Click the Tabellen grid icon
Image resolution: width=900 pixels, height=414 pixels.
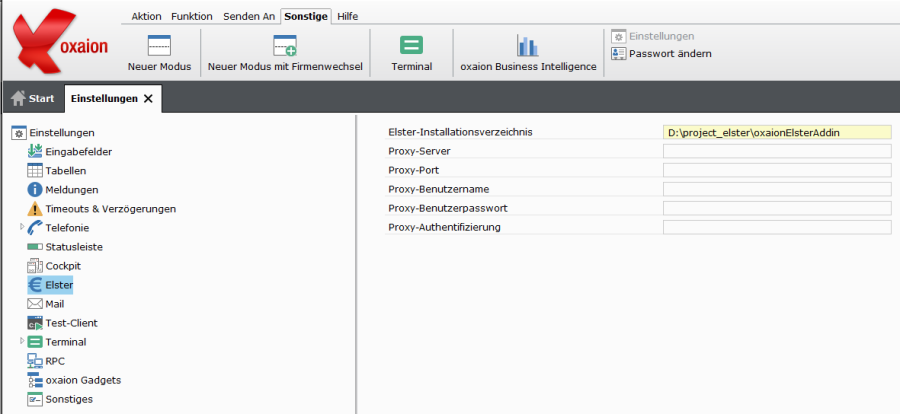pyautogui.click(x=35, y=171)
